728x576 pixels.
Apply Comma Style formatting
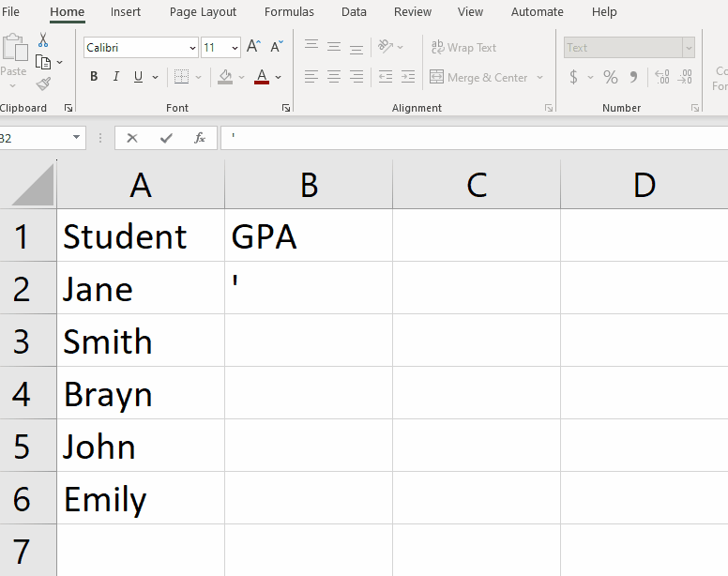click(x=633, y=77)
